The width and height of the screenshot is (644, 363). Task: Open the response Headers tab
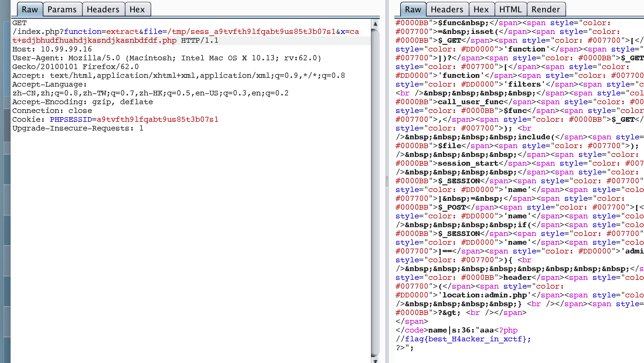coord(447,9)
